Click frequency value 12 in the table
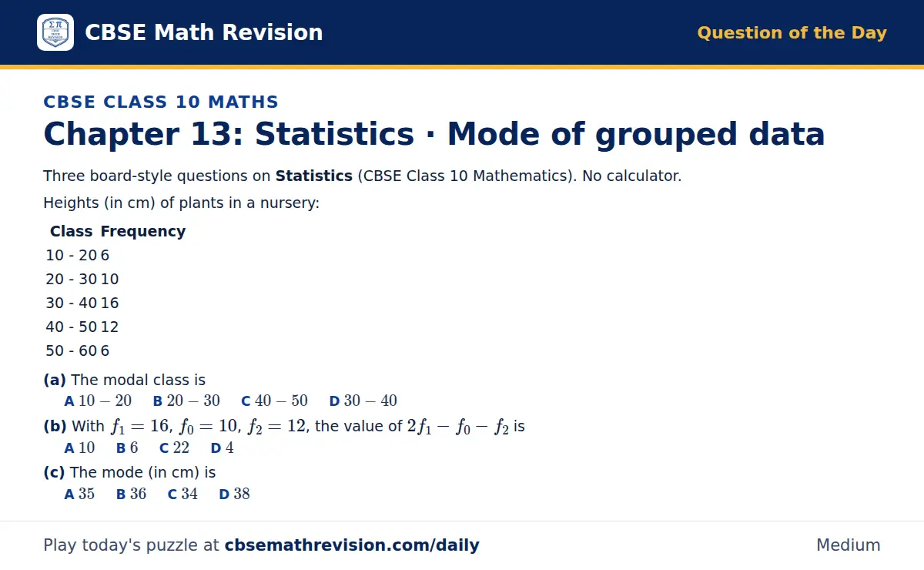This screenshot has width=924, height=570. coord(109,327)
